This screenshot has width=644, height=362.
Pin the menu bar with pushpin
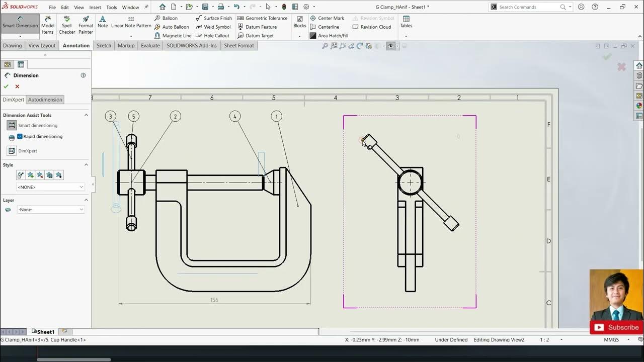point(146,7)
